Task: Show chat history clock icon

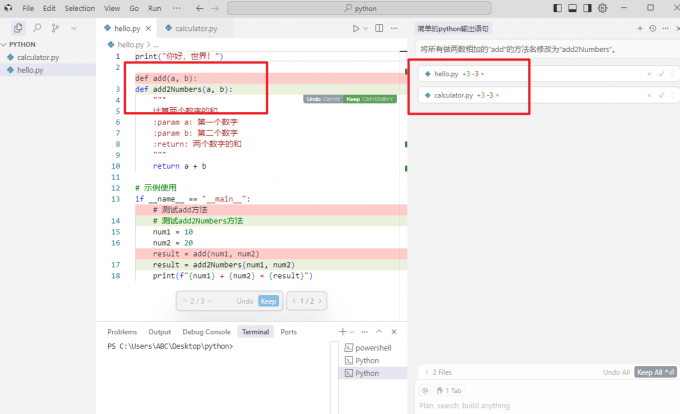Action: click(653, 28)
